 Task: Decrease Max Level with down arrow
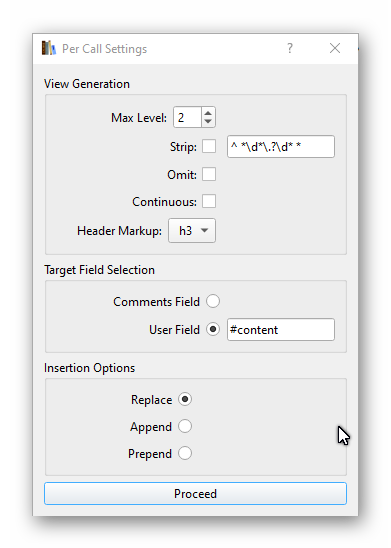tap(208, 121)
